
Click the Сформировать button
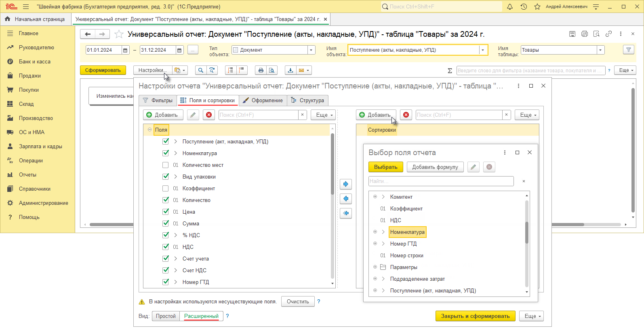(103, 70)
